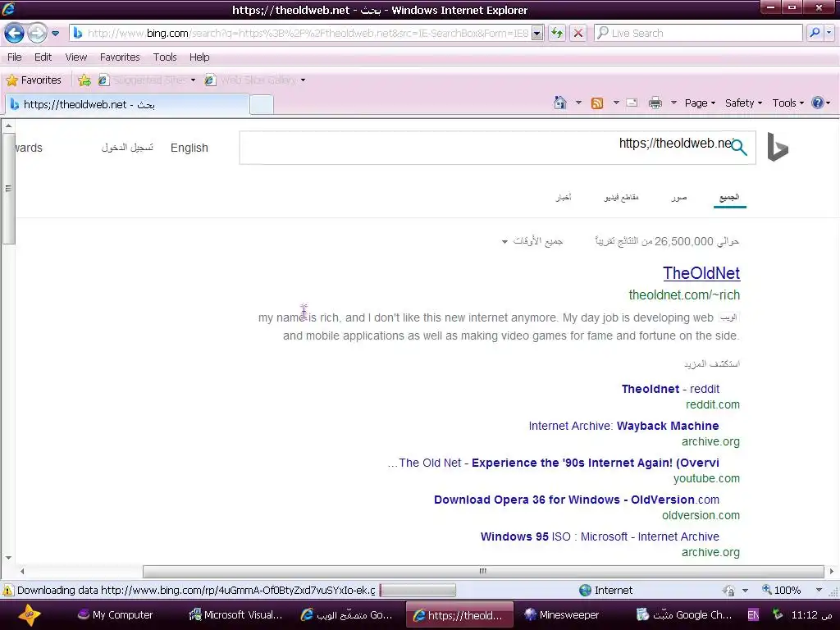Select the theoldweb.net browser tab
Viewport: 840px width, 630px height.
click(127, 104)
